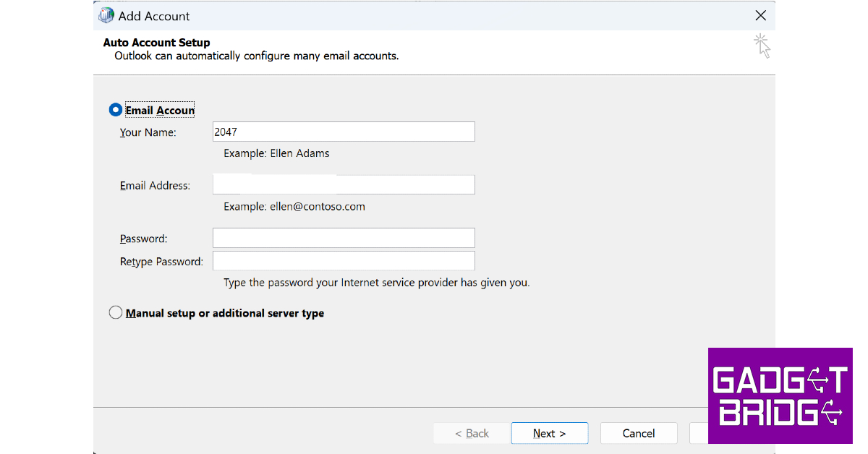Place cursor in the Password field

point(344,238)
